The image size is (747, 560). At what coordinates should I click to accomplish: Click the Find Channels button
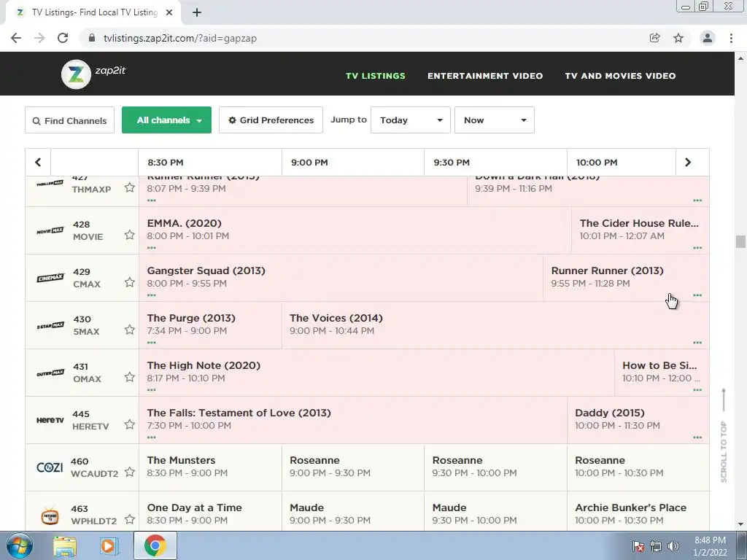pyautogui.click(x=69, y=120)
